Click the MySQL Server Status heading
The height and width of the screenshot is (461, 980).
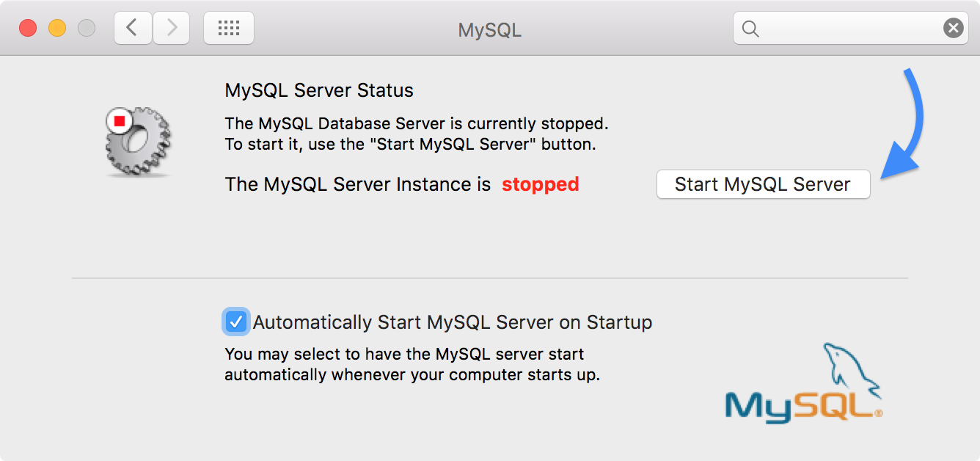click(318, 90)
